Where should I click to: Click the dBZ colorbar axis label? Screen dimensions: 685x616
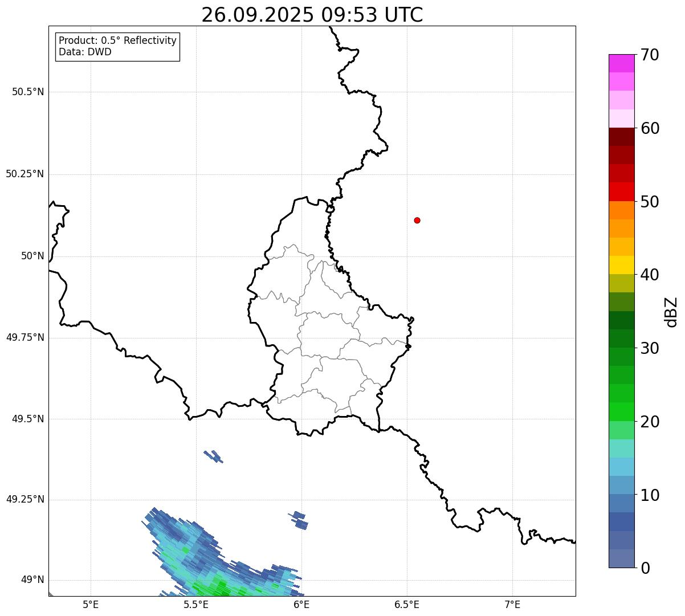click(671, 311)
